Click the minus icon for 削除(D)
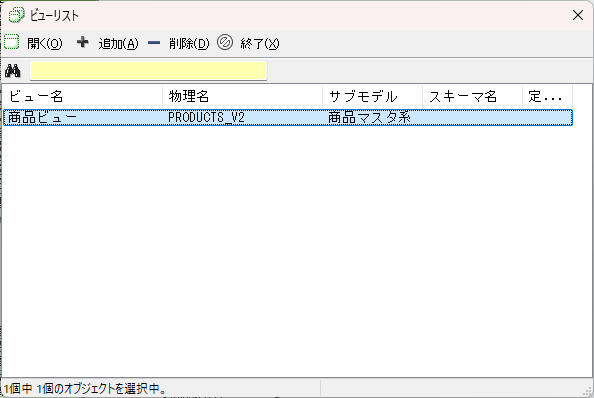Screen dimensions: 594x398 pos(154,43)
